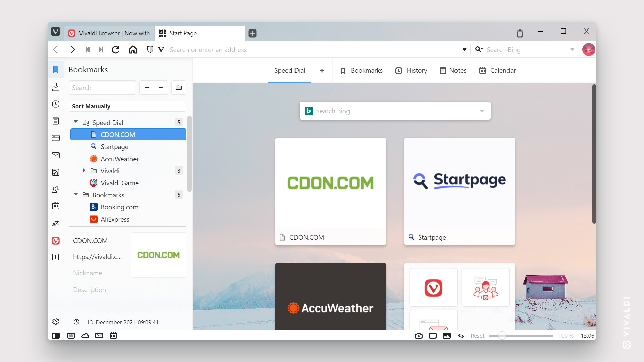Open mail status bar icon
The image size is (644, 362).
99,335
